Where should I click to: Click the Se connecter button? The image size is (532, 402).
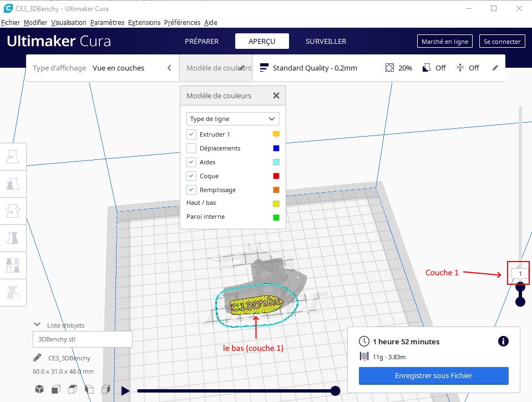[x=502, y=42]
